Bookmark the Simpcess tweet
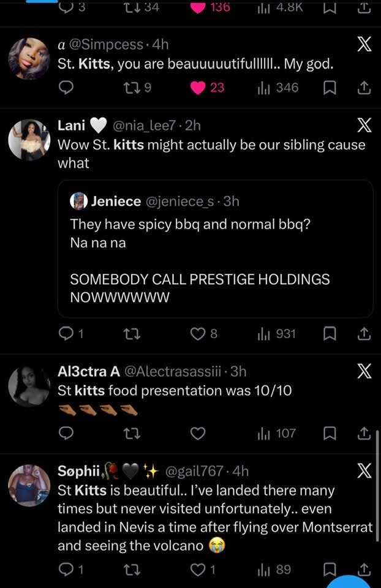The width and height of the screenshot is (381, 588). (x=329, y=88)
